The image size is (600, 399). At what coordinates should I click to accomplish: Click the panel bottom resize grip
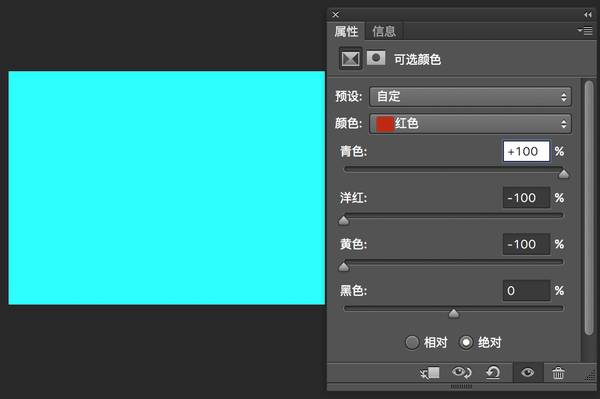[x=461, y=387]
